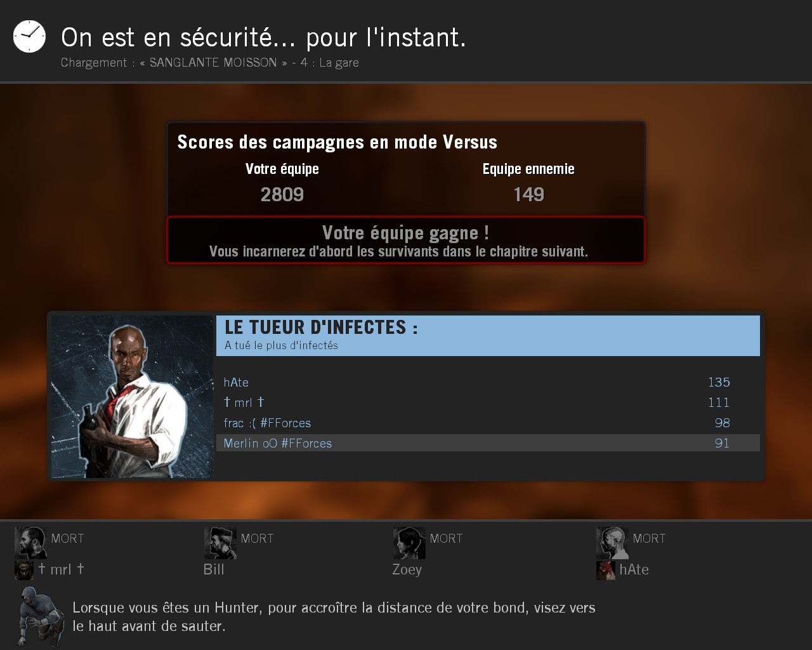
Task: Click the Hunter gameplay tip text
Action: click(x=334, y=617)
